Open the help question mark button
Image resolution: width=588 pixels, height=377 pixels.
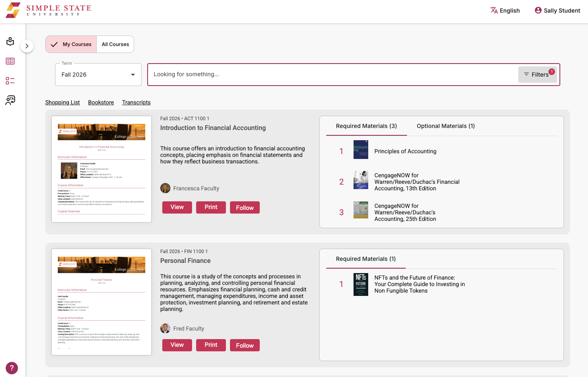pos(12,368)
